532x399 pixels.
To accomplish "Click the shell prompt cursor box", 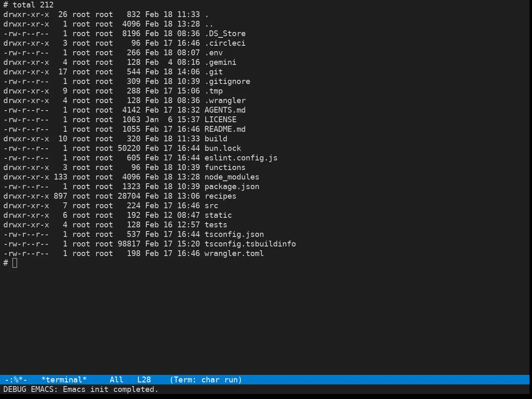I will [15, 263].
